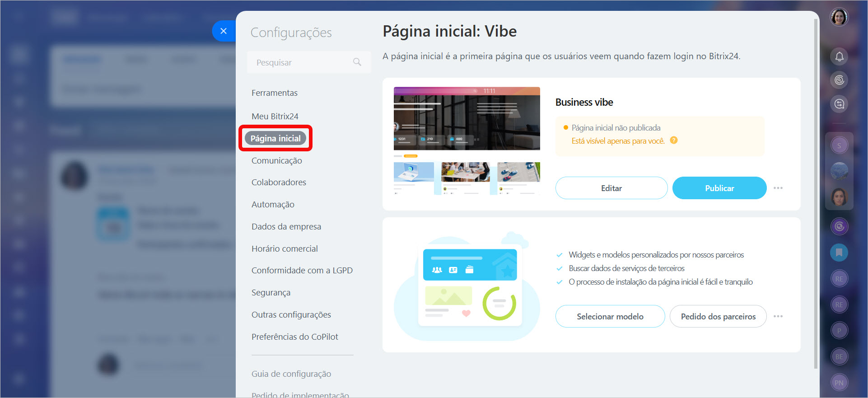The image size is (868, 398).
Task: Click the chat search icon in right sidebar
Action: [839, 104]
